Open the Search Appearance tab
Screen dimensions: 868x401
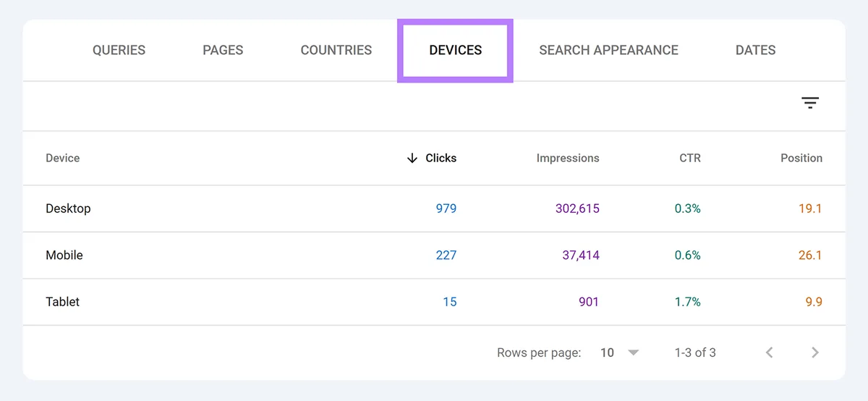point(608,50)
